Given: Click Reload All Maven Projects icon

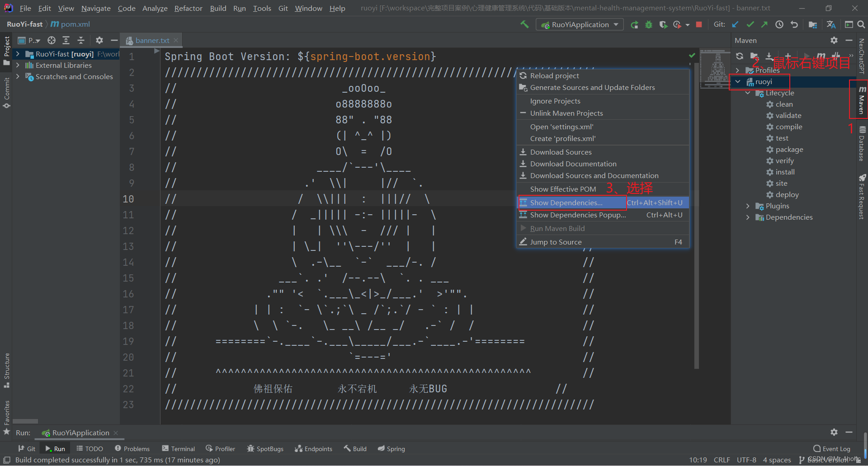Looking at the screenshot, I should click(x=740, y=56).
